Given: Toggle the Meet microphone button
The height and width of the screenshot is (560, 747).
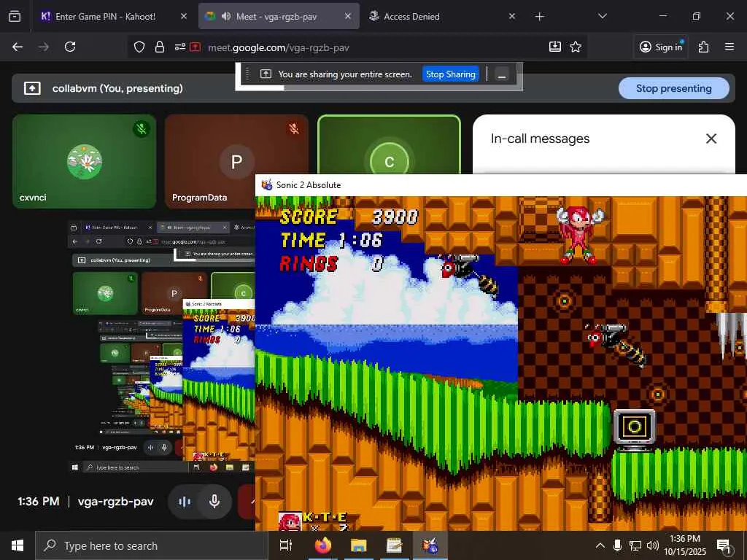Looking at the screenshot, I should [x=214, y=502].
